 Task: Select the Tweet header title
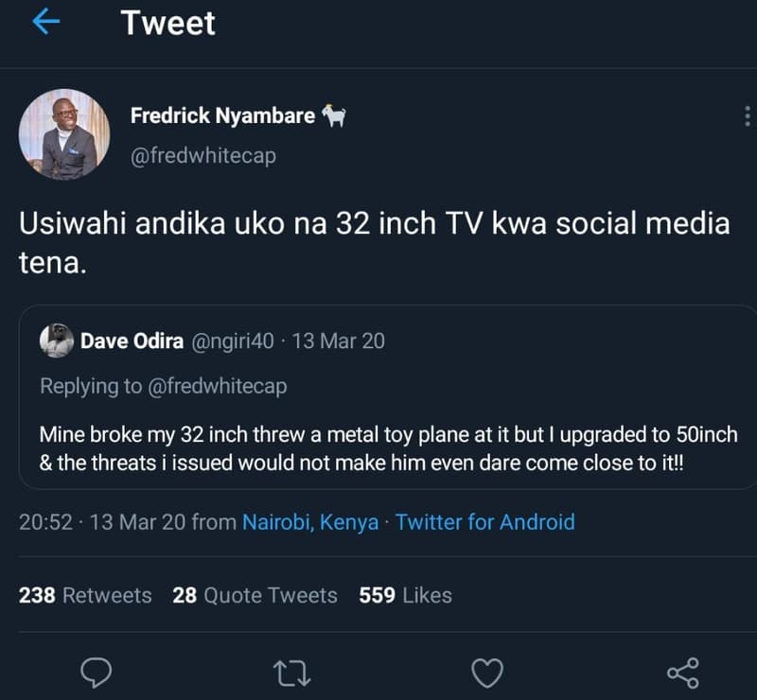[x=167, y=23]
